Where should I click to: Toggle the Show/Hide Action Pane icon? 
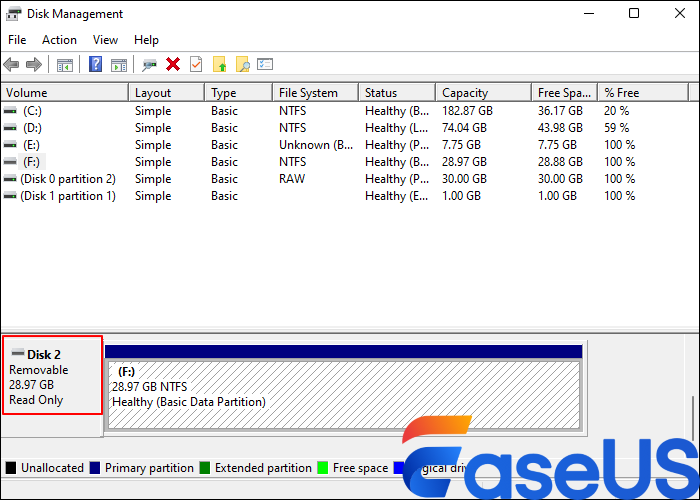coord(119,65)
